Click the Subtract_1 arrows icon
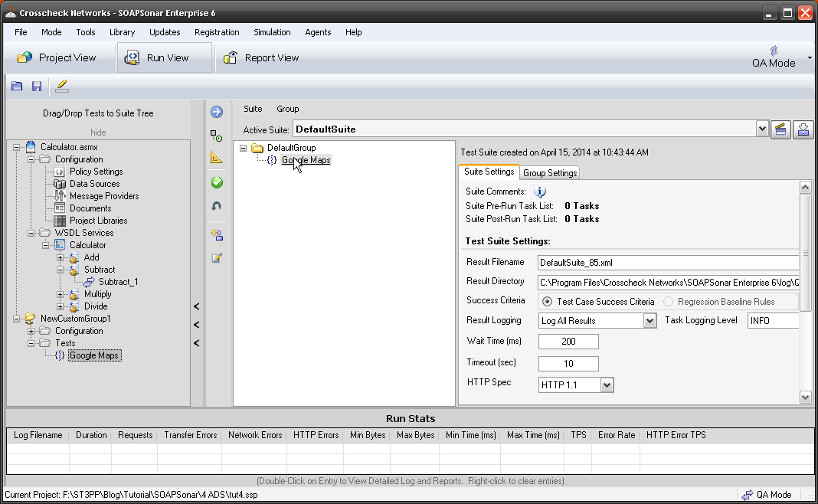Screen dimensions: 818x504 pyautogui.click(x=89, y=282)
